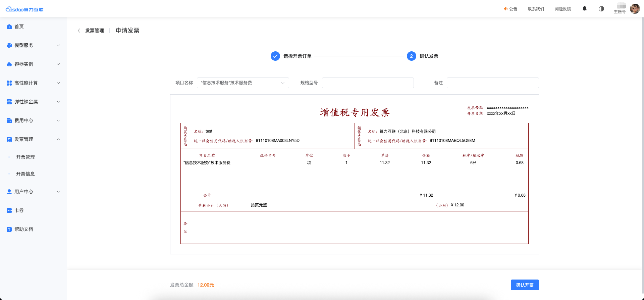
Task: Expand the 用户中心 chevron
Action: coord(58,192)
